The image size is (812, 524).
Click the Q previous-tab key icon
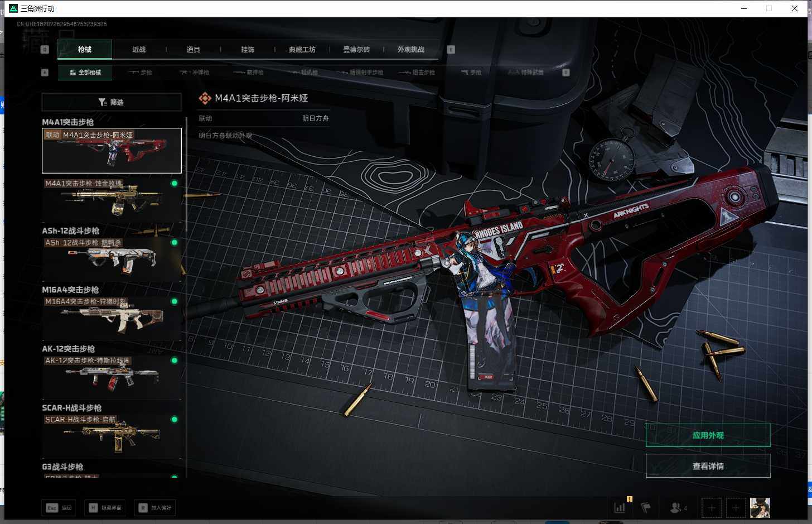pyautogui.click(x=45, y=50)
